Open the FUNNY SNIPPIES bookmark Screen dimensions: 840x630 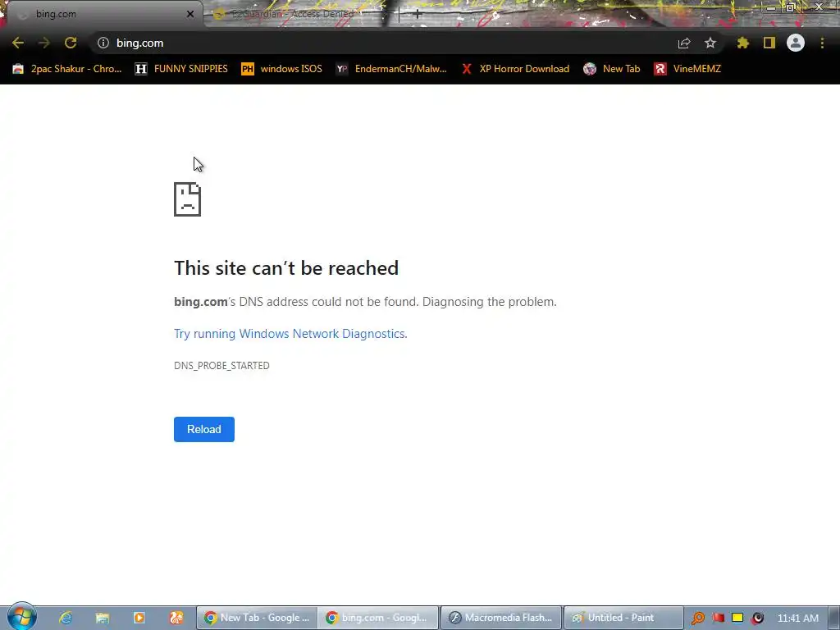[181, 69]
